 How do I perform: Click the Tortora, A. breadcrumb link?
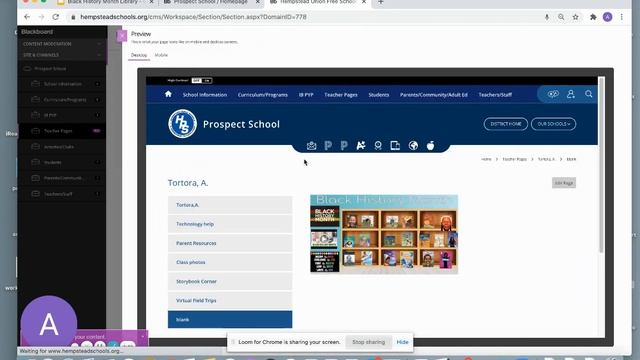547,159
